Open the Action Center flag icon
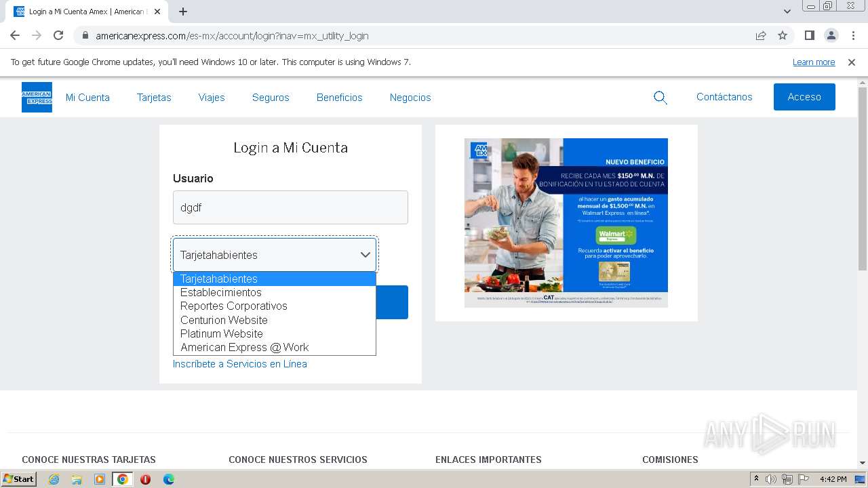Screen dimensions: 868x488 (x=802, y=479)
